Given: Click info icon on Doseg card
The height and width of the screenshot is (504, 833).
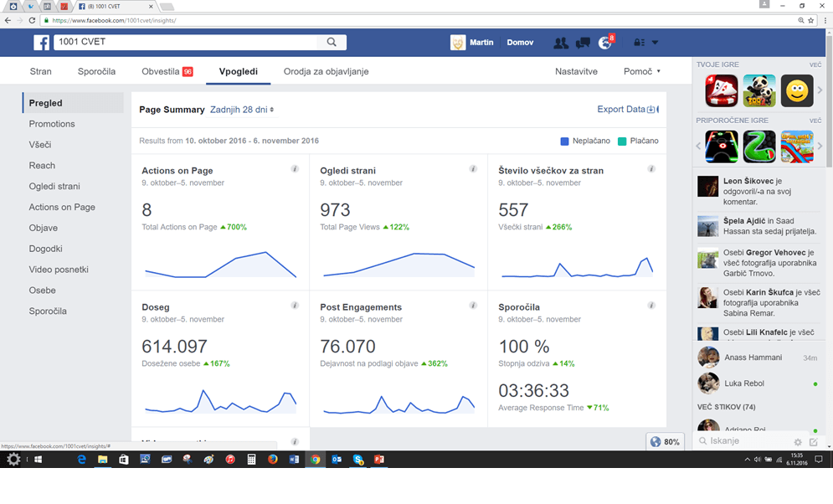Looking at the screenshot, I should [x=295, y=306].
